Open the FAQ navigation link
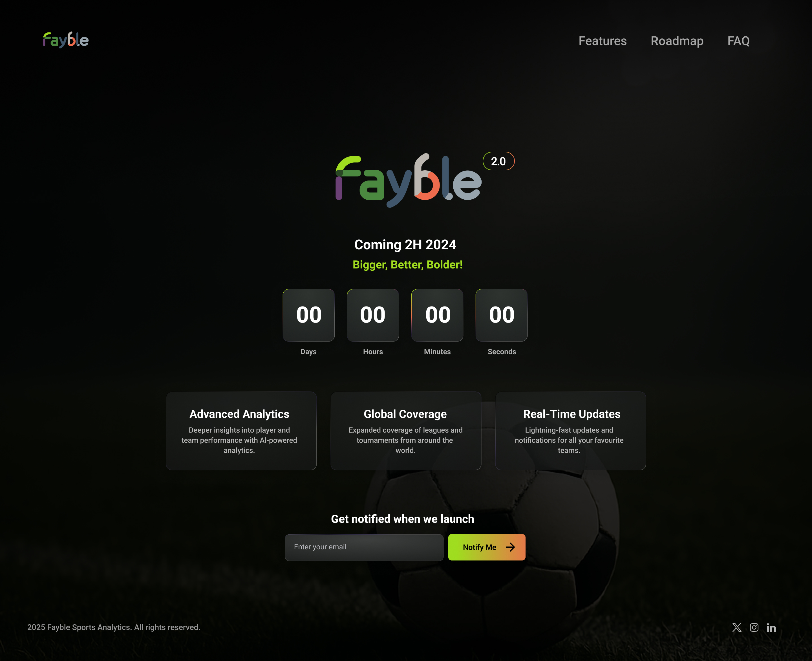 [x=738, y=41]
